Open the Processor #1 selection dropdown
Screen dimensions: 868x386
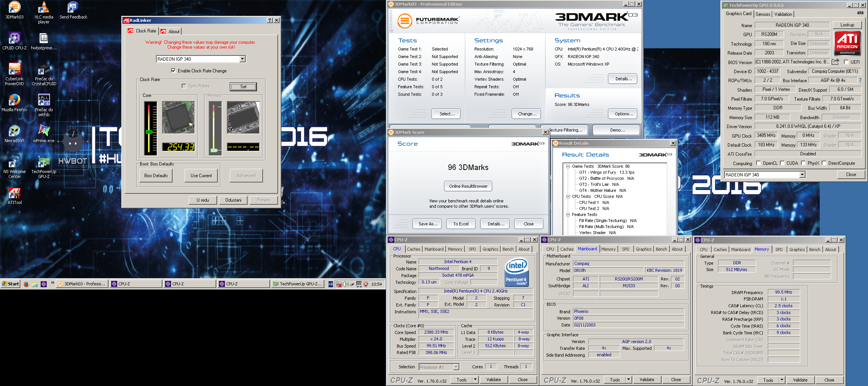point(456,367)
